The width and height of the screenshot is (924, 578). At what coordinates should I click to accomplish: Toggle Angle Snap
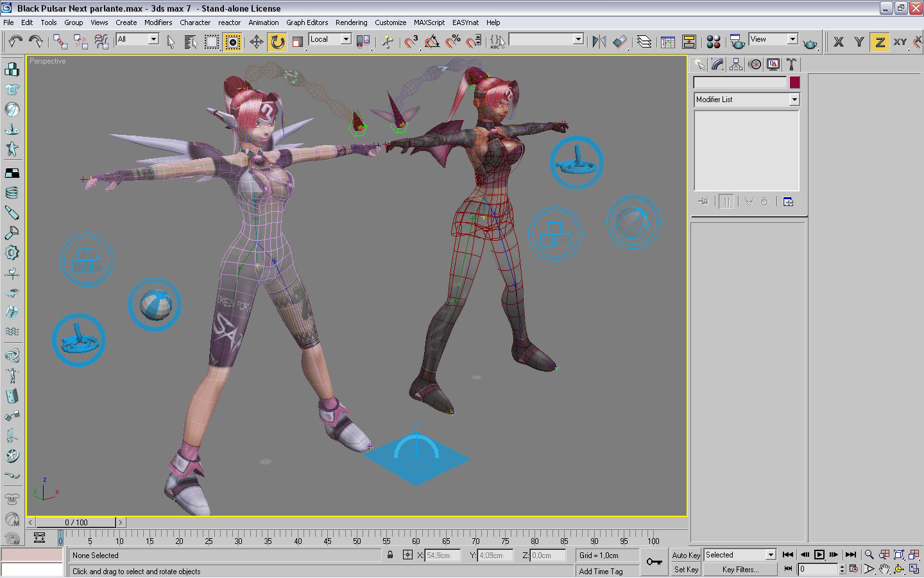coord(432,42)
